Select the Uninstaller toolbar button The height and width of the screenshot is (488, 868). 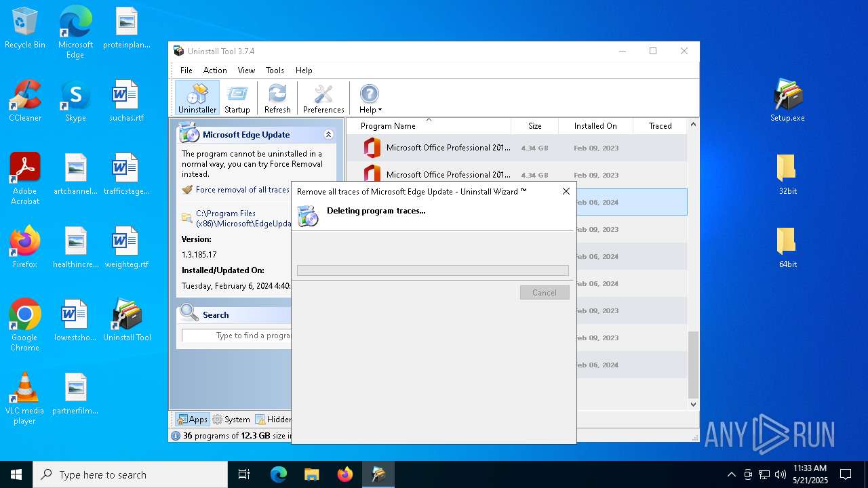click(x=197, y=98)
